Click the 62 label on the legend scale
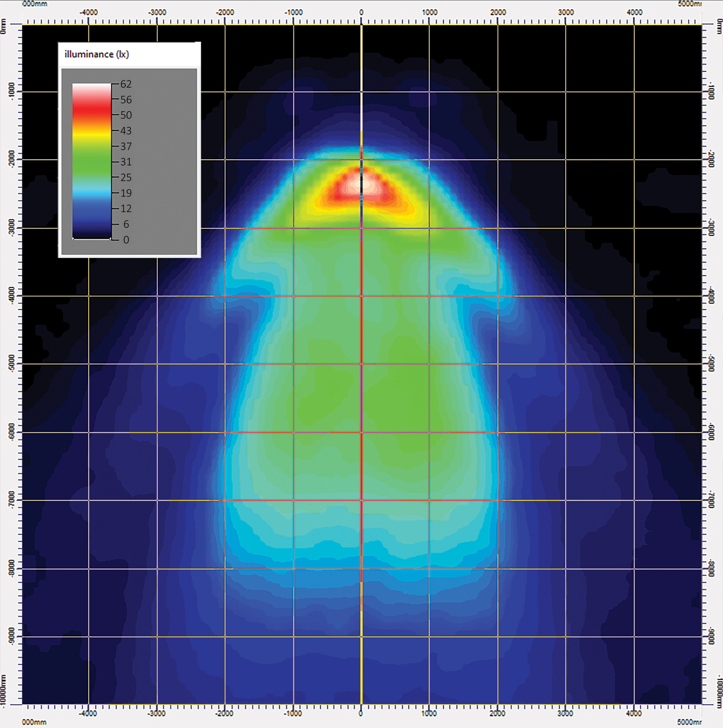This screenshot has width=723, height=728. [x=126, y=84]
